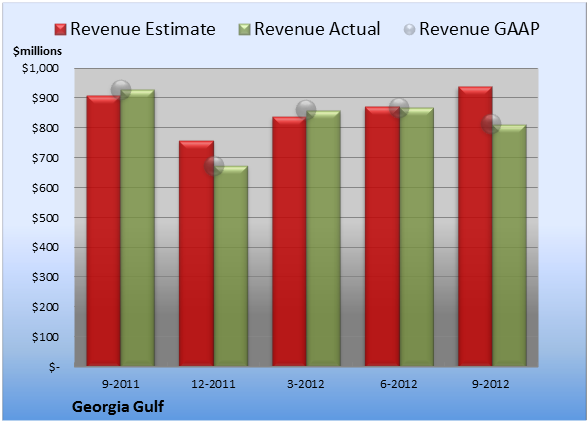The width and height of the screenshot is (588, 422).
Task: Click the red Revenue Estimate legend swatch
Action: click(x=60, y=30)
